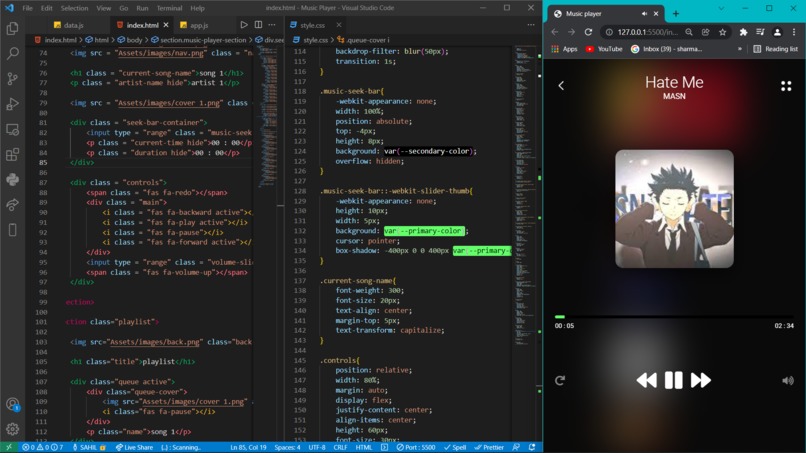Go back in the Chrome browser
This screenshot has height=453, width=806.
(x=555, y=32)
